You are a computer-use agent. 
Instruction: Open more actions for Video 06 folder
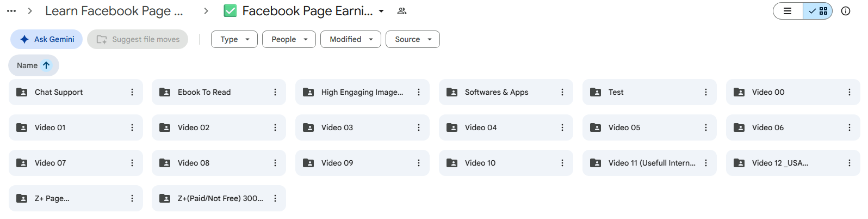point(850,127)
